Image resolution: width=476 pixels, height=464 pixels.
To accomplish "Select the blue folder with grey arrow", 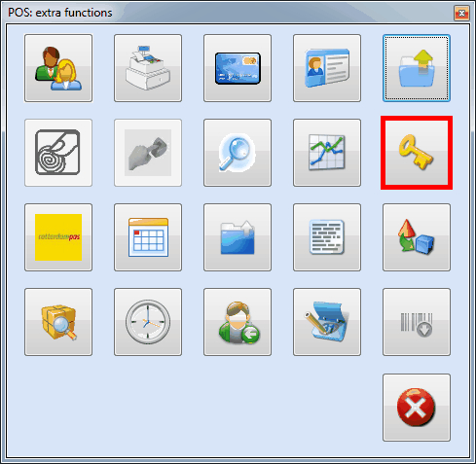I will (x=238, y=237).
